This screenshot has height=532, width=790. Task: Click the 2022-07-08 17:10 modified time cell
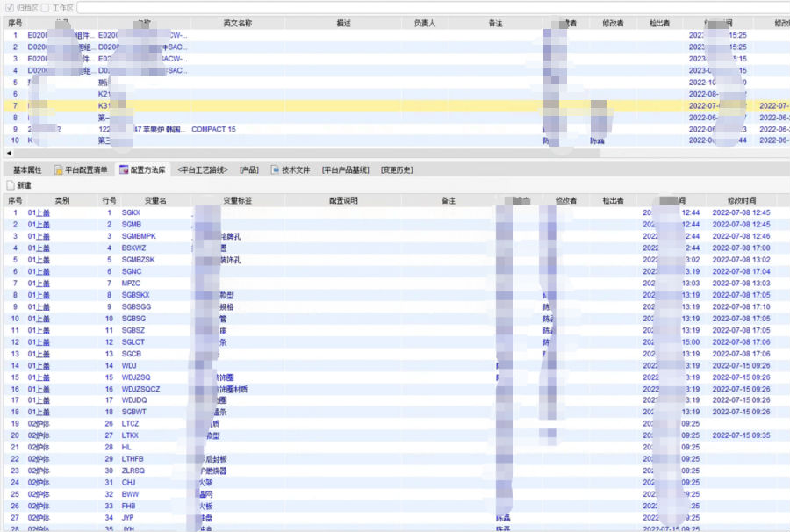(741, 306)
